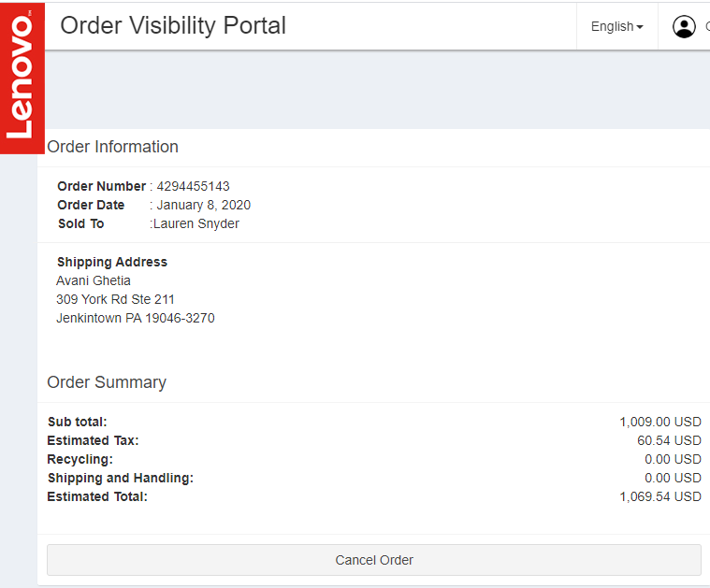
Task: Click the Lenovo logo
Action: pos(22,75)
